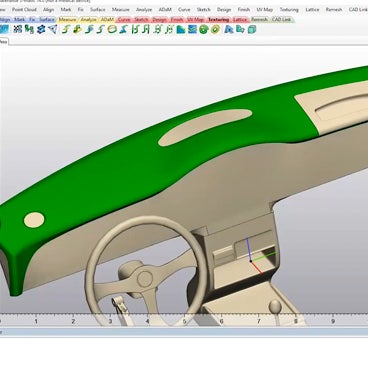Open the Texturing menu in menu bar
This screenshot has height=368, width=368.
(x=289, y=9)
